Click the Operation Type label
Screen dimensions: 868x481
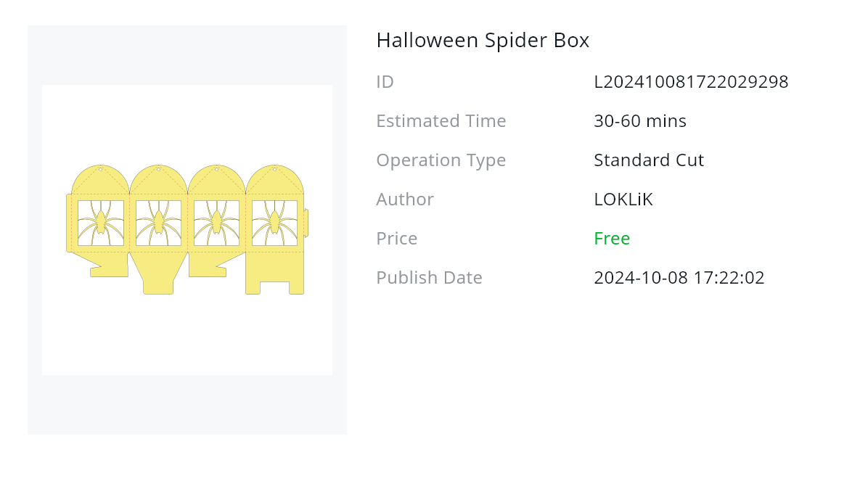point(441,160)
